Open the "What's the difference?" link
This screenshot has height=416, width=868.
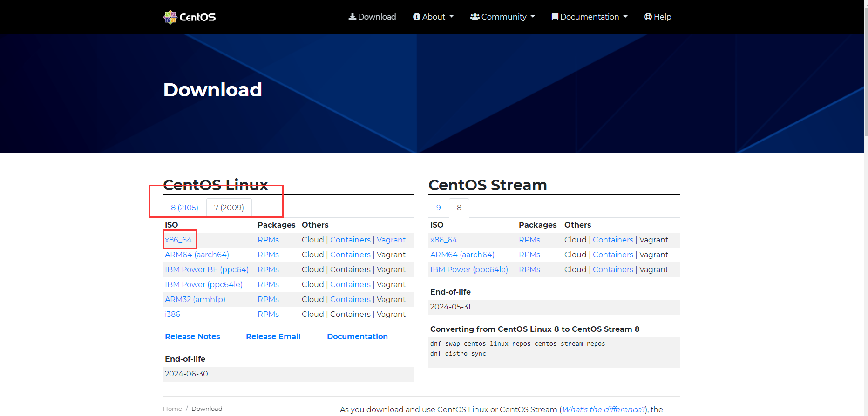tap(604, 409)
